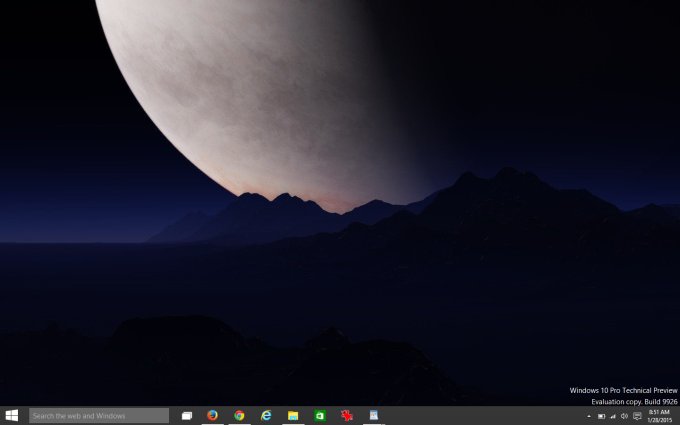Check the battery status icon
Viewport: 680px width, 425px height.
point(601,416)
